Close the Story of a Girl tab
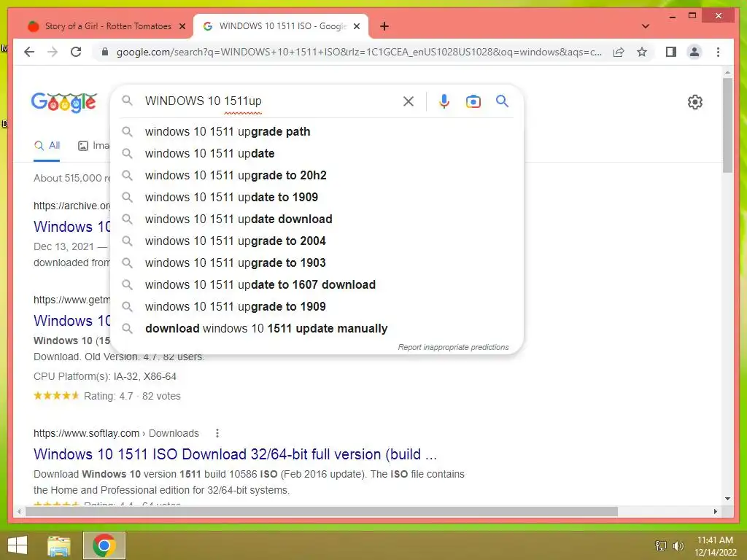Viewport: 747px width, 560px height. point(182,26)
